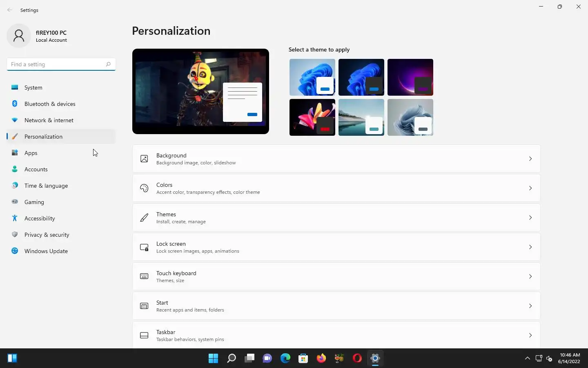The width and height of the screenshot is (588, 368).
Task: Click the Personalization paintbrush icon
Action: click(x=15, y=136)
